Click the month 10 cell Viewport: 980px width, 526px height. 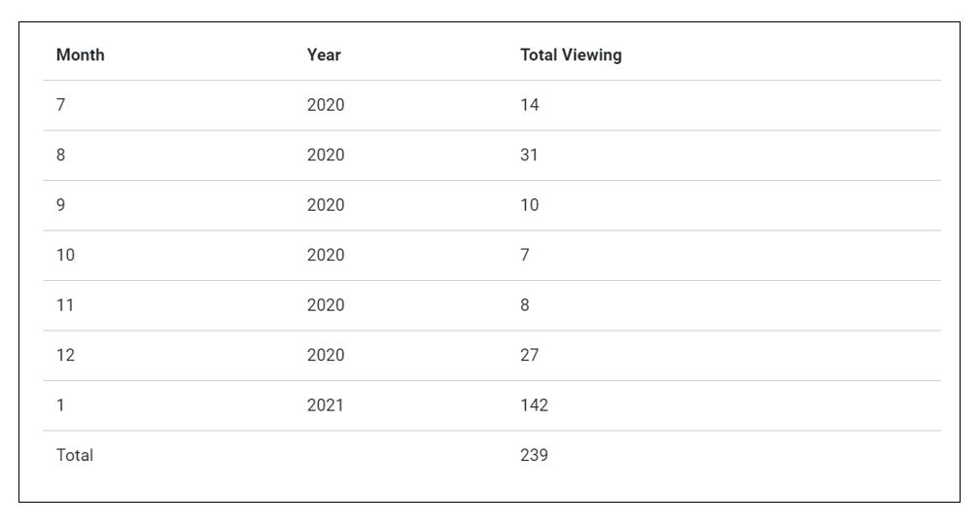tap(66, 256)
